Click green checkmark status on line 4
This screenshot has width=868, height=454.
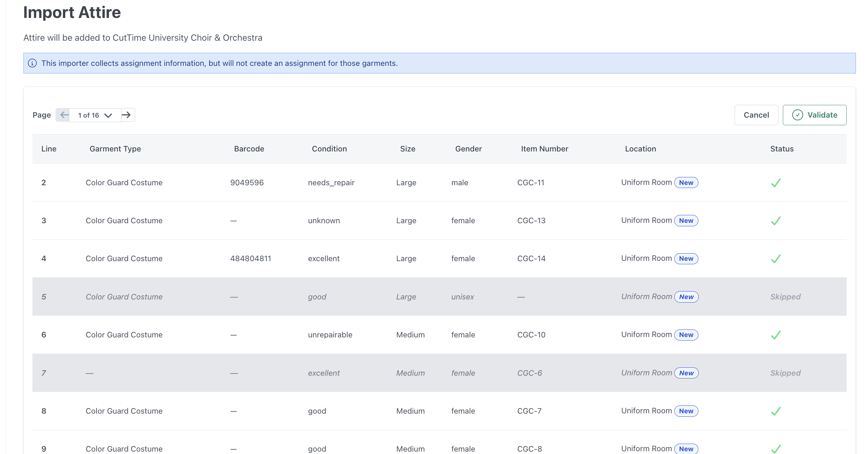(x=776, y=259)
